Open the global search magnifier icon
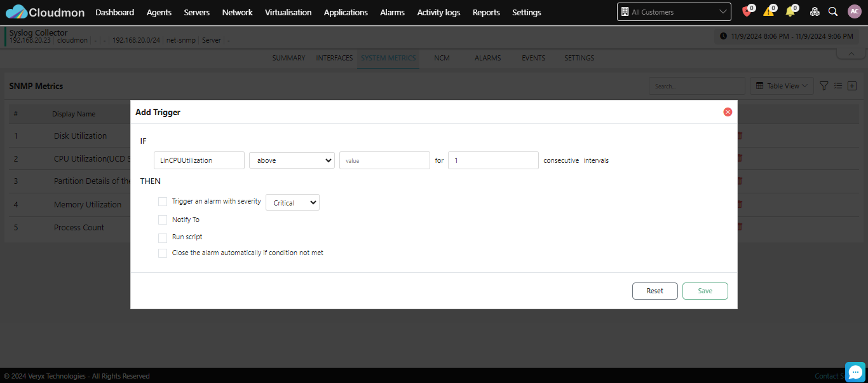This screenshot has height=383, width=868. click(x=833, y=11)
